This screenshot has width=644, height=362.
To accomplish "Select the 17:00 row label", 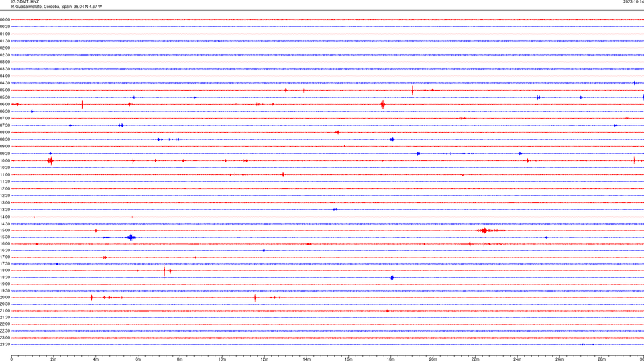I will 5,257.
